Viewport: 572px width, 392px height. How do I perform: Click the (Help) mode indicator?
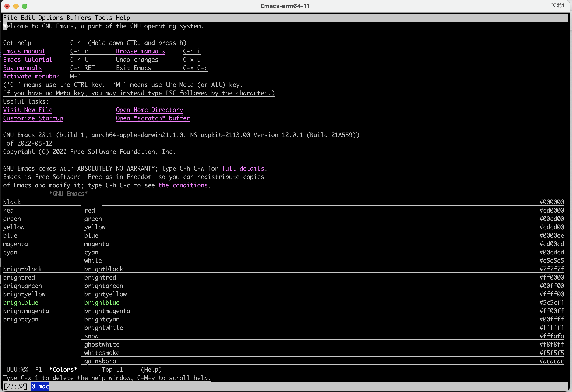pyautogui.click(x=151, y=369)
